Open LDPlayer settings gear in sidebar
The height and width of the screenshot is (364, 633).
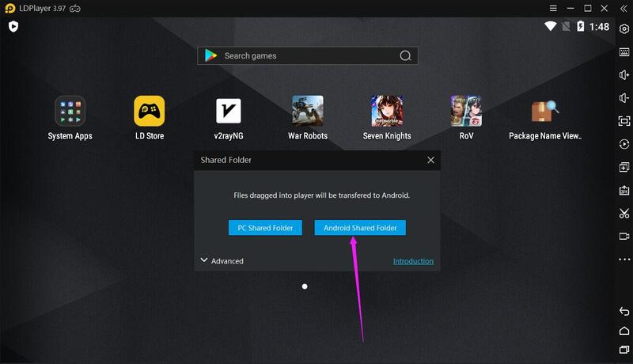coord(624,29)
